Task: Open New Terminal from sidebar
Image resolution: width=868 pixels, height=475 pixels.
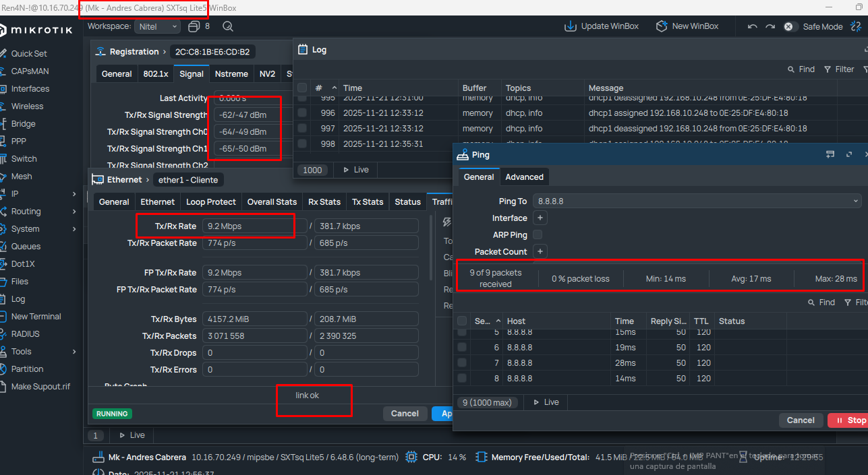Action: click(36, 316)
